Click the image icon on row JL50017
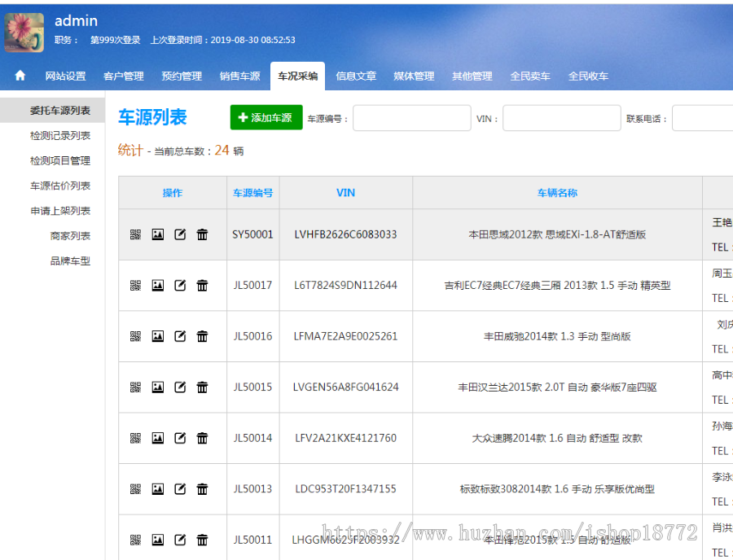The height and width of the screenshot is (560, 733). [x=157, y=285]
